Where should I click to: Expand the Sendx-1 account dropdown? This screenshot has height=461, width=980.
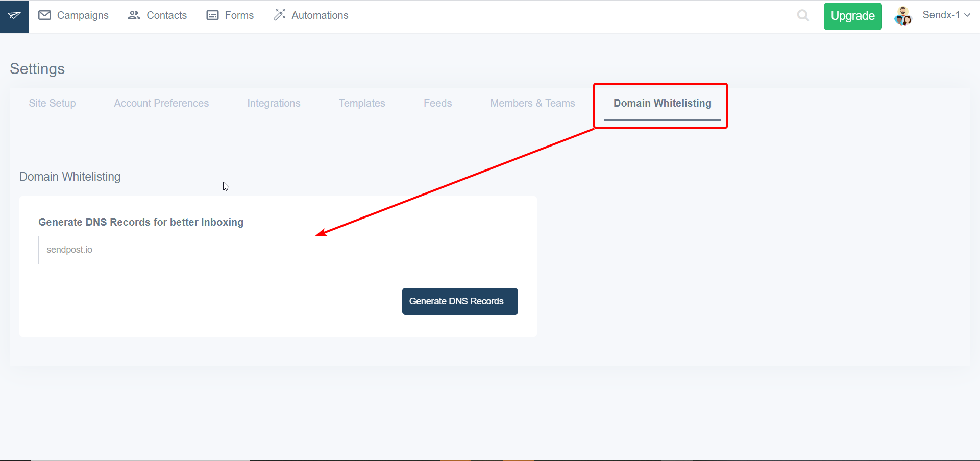946,15
